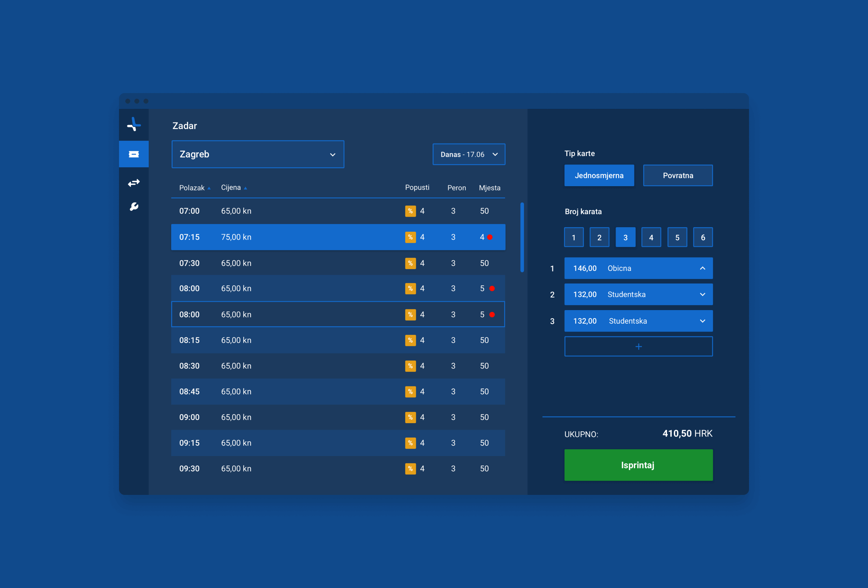This screenshot has width=868, height=588.
Task: Select Jednosmjerna ticket type
Action: [x=599, y=176]
